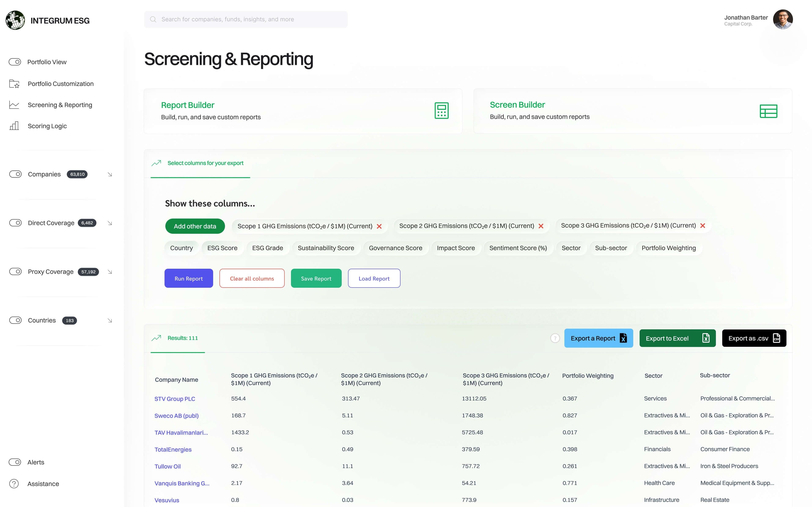Open the Results: 111 tab
Image resolution: width=812 pixels, height=507 pixels.
[x=182, y=338]
